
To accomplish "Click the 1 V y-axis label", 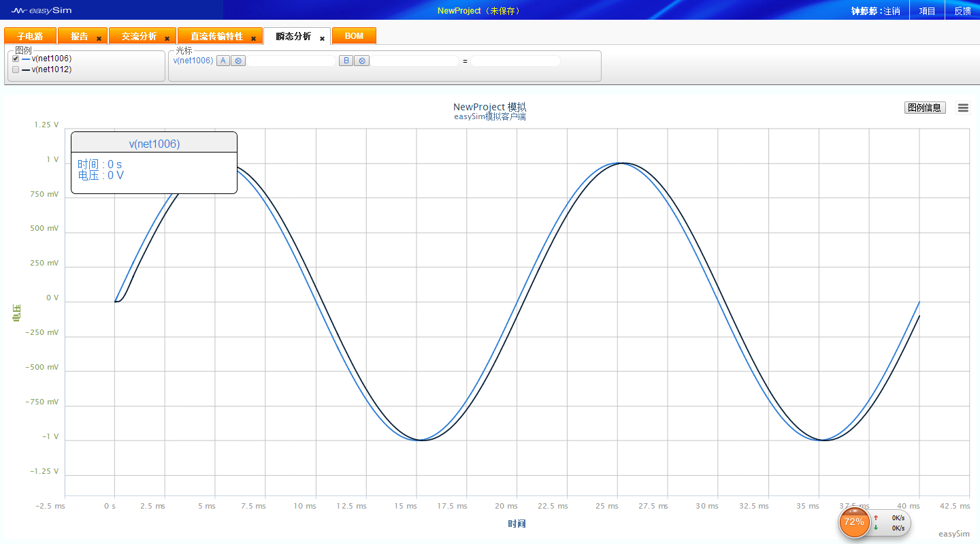I will [52, 159].
